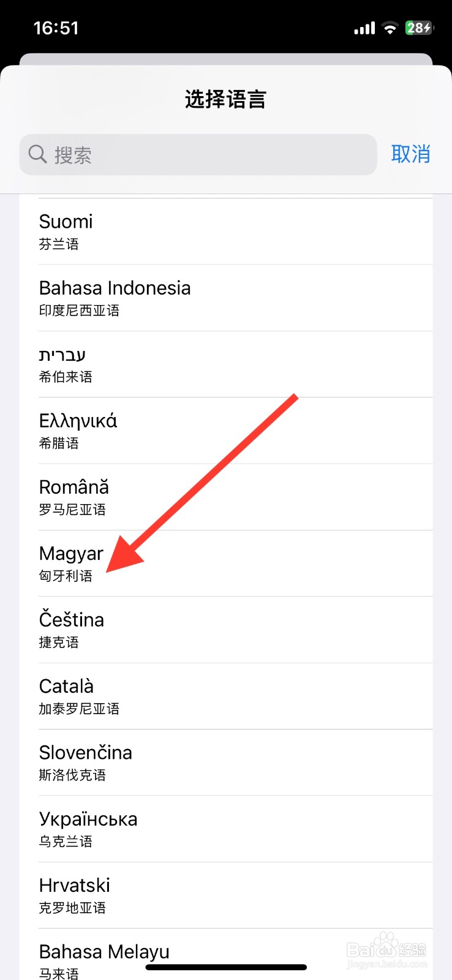
Task: Select Română (罗马尼亚语) language
Action: [x=225, y=497]
